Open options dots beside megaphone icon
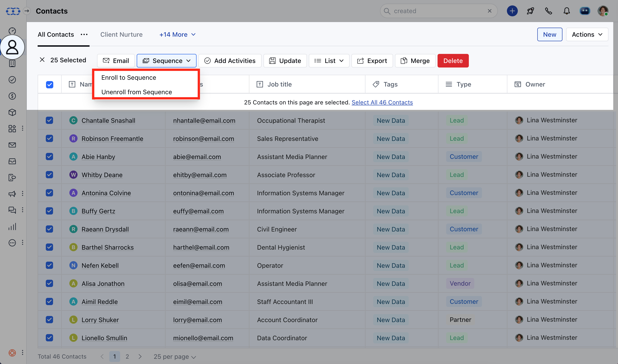Screen dimensions: 618x364 pos(23,194)
